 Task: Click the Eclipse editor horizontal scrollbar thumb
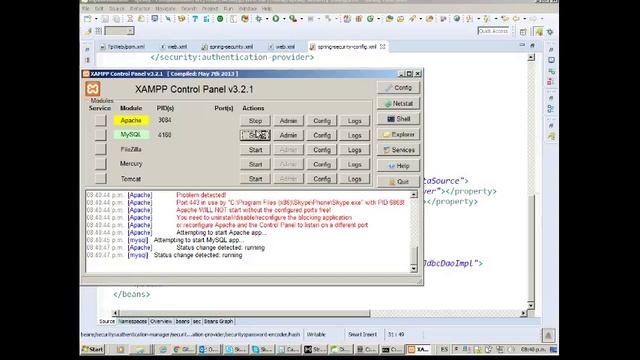(244, 313)
